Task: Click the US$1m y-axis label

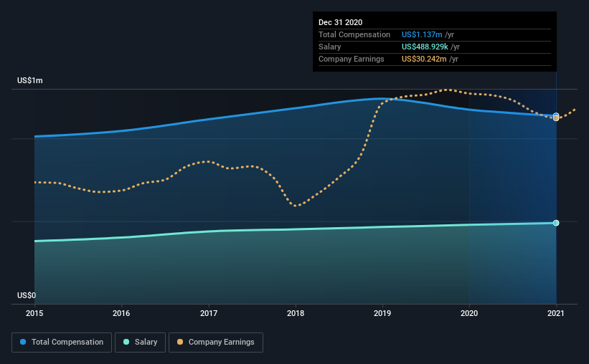Action: (30, 81)
